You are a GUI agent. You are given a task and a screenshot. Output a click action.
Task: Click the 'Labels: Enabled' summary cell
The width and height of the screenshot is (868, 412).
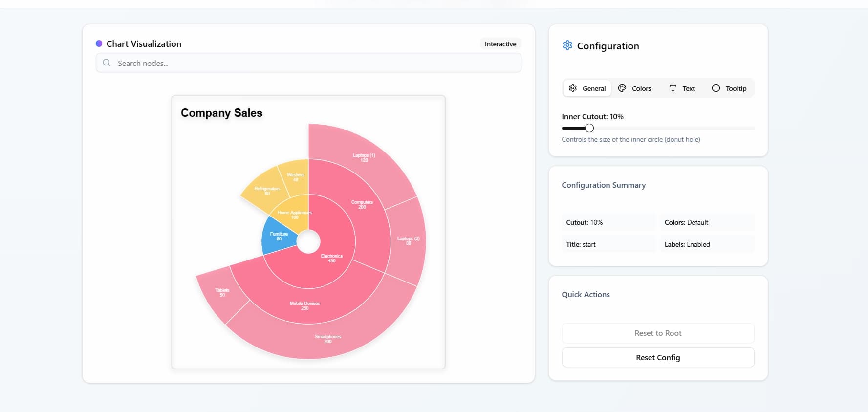pos(707,244)
